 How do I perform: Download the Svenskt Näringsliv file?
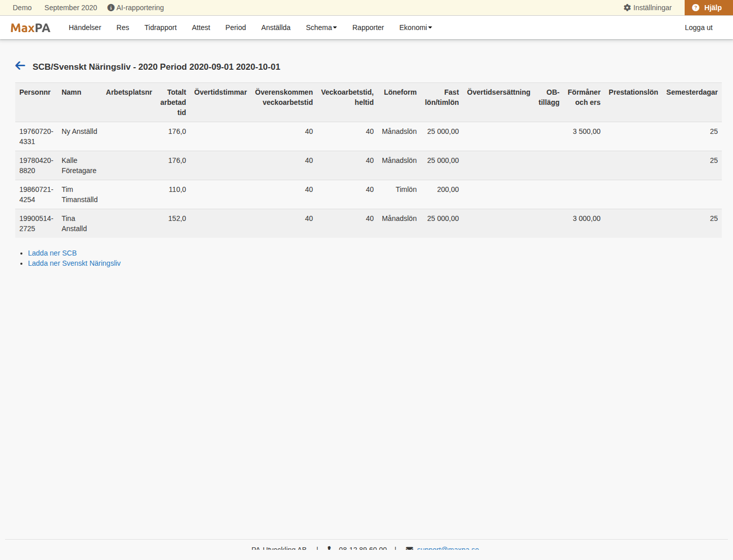74,263
